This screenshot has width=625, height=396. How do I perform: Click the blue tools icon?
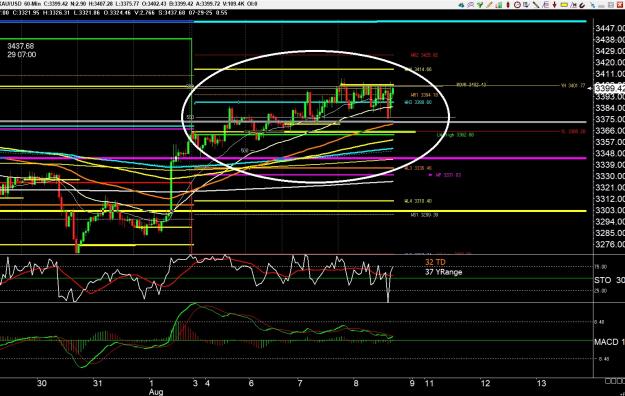point(593,5)
